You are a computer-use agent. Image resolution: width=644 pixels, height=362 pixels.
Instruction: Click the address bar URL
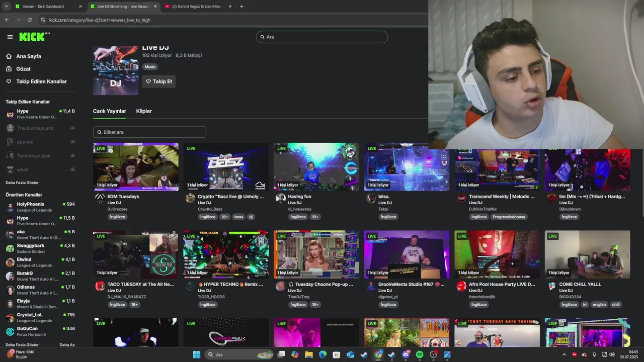[x=100, y=20]
